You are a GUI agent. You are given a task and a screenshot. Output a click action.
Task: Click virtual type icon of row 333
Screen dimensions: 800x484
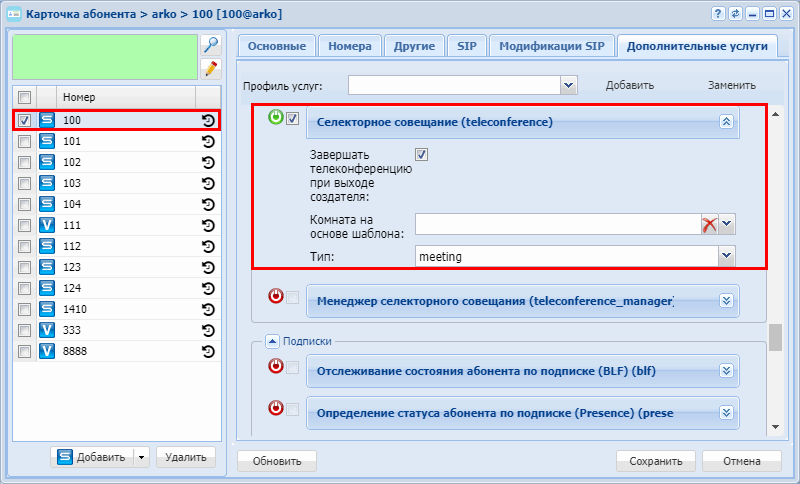point(47,330)
